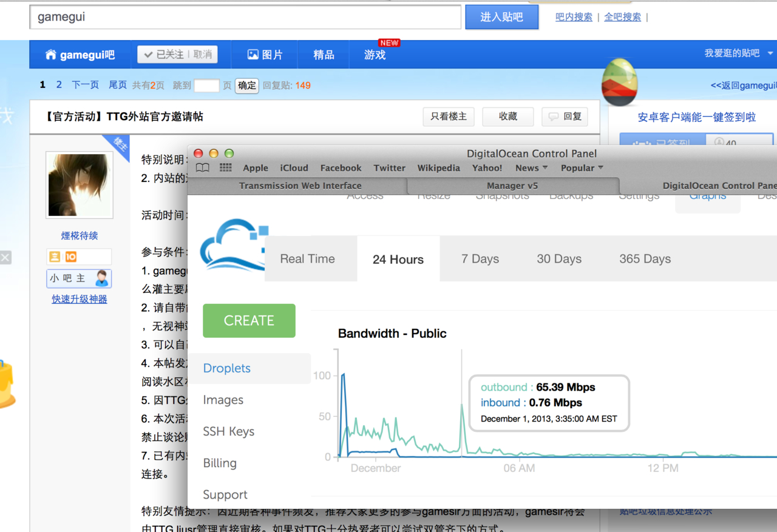Open the 精品 tab on Tieba

pyautogui.click(x=324, y=55)
